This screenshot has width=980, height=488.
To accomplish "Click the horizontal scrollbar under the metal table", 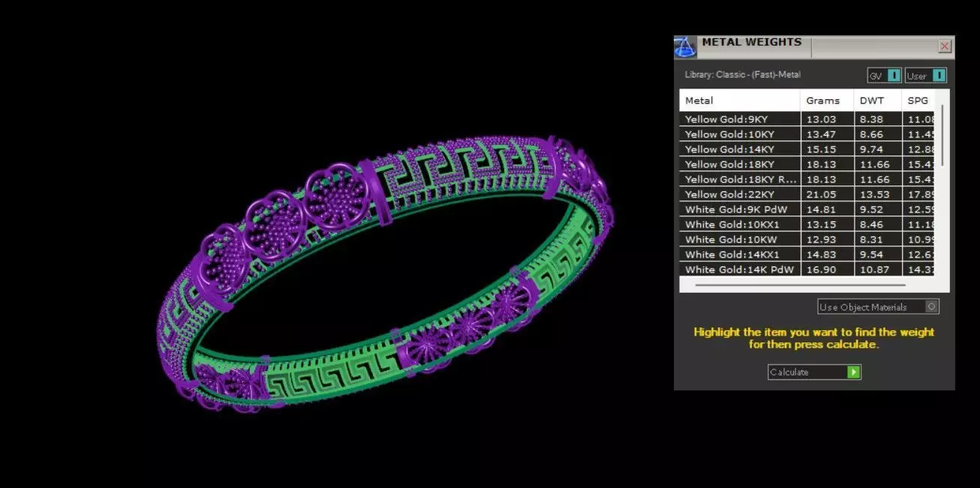I will pyautogui.click(x=800, y=285).
